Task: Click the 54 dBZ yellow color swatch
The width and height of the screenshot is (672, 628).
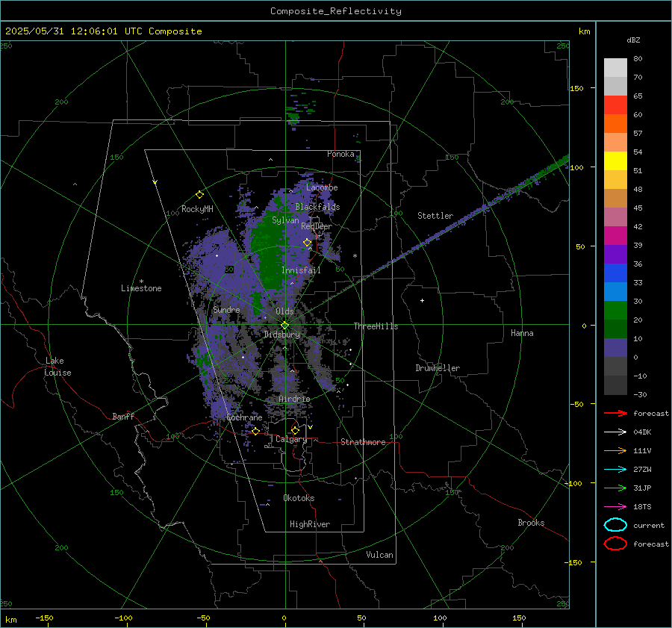Action: pyautogui.click(x=615, y=161)
